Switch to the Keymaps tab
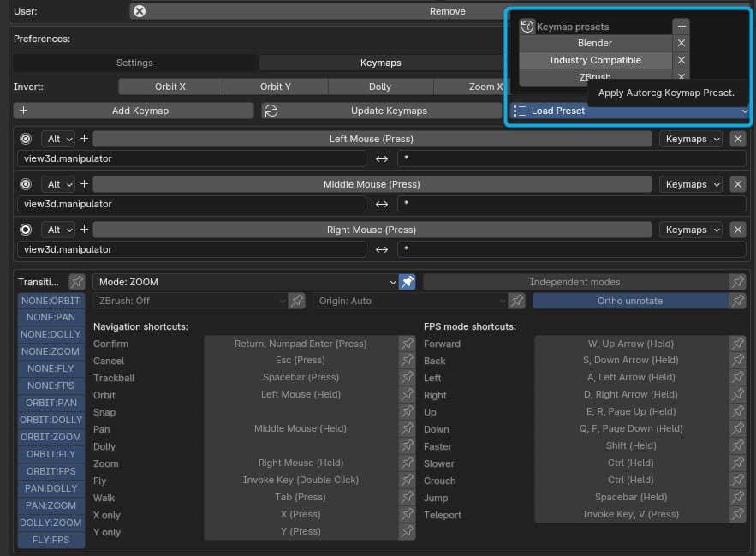 (381, 63)
